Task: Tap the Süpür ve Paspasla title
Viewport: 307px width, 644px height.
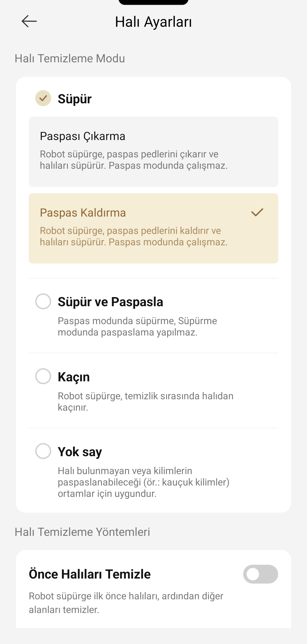Action: pos(110,302)
